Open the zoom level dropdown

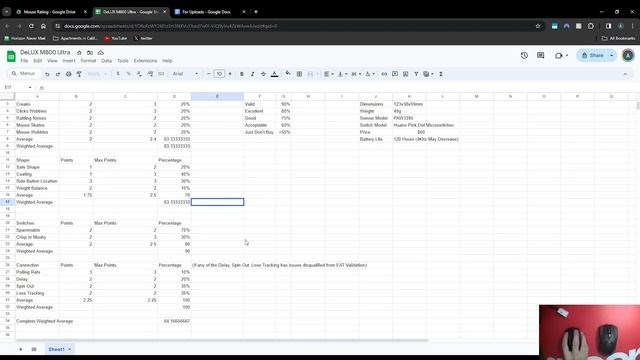pos(97,74)
